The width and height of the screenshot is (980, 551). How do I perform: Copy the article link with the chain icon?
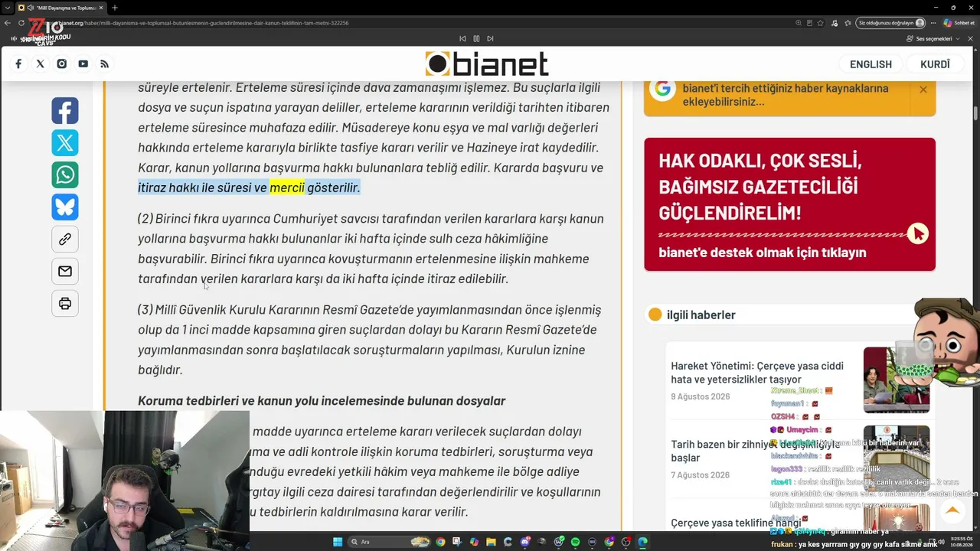[x=65, y=240]
